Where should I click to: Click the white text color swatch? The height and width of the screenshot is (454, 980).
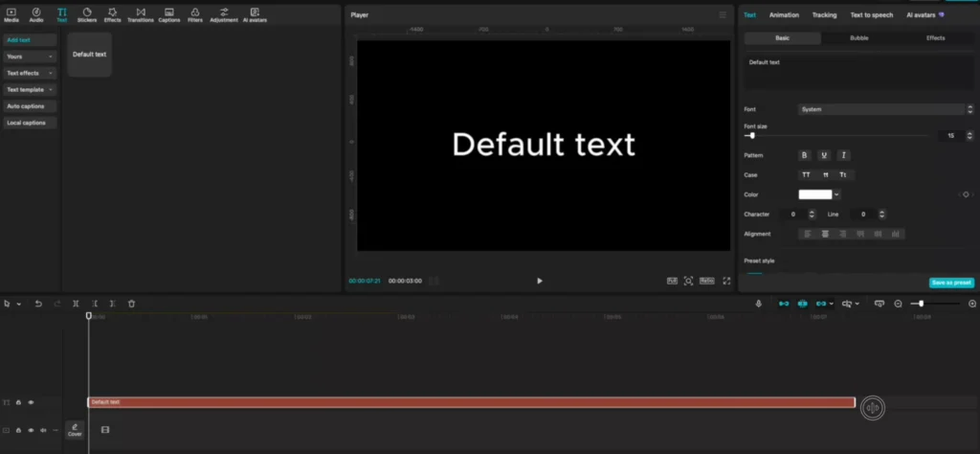[814, 194]
